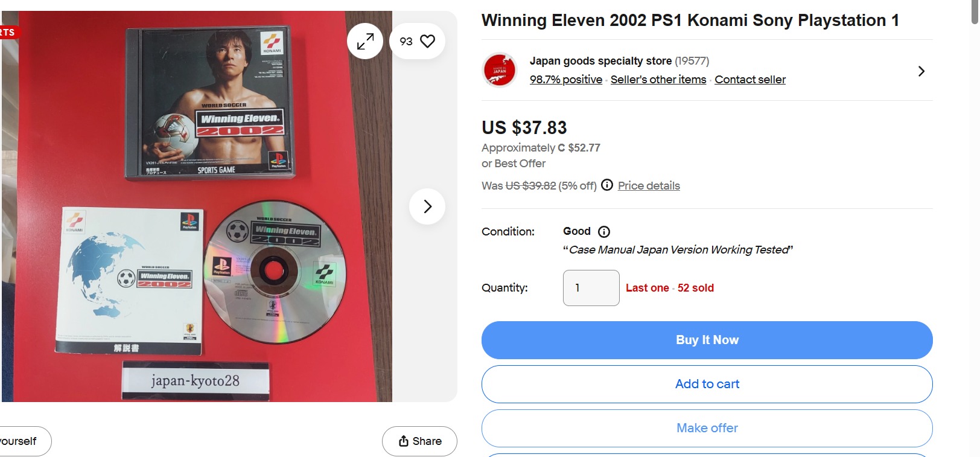This screenshot has width=980, height=457.
Task: Select the Quantity input box
Action: pyautogui.click(x=591, y=288)
